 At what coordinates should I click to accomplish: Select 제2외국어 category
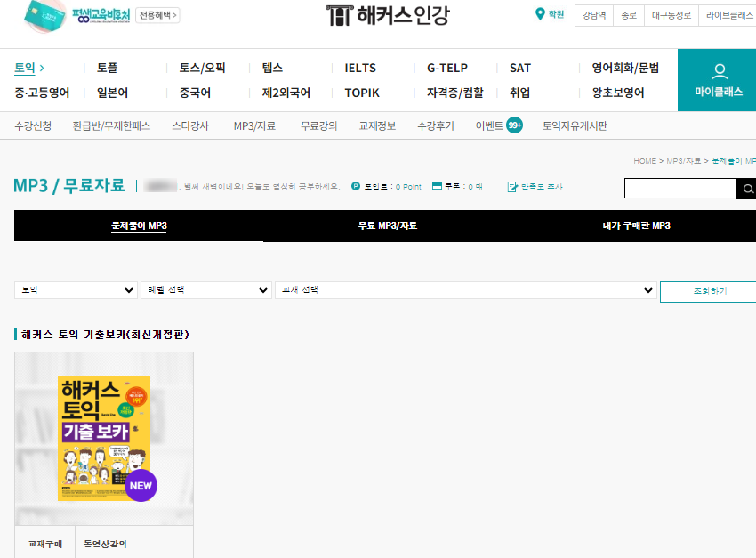286,93
